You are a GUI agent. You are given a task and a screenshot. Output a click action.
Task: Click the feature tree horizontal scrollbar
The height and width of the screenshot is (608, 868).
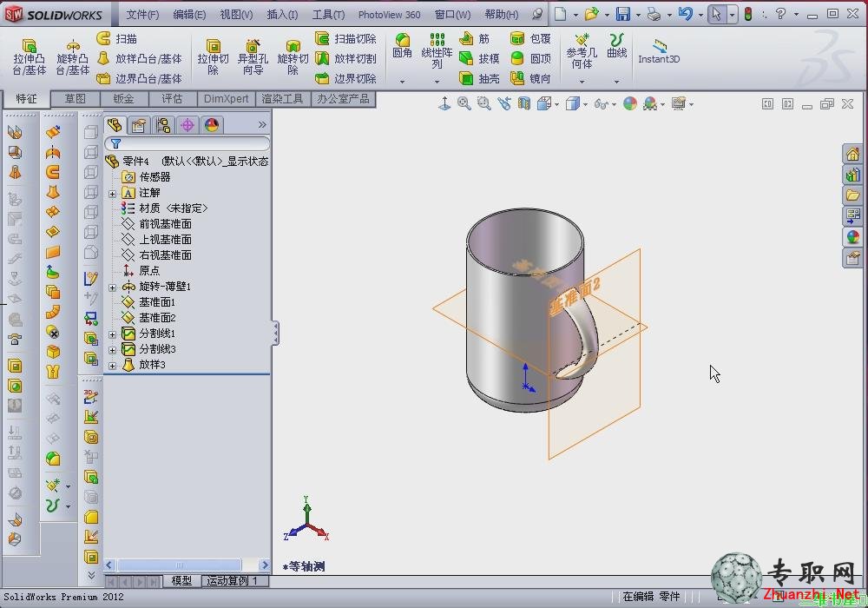coord(180,565)
